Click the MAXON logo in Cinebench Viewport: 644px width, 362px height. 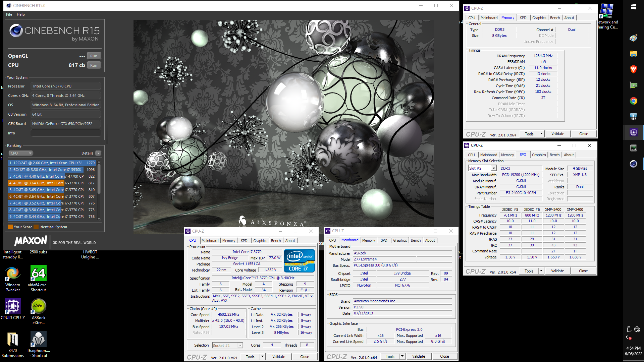click(x=31, y=241)
